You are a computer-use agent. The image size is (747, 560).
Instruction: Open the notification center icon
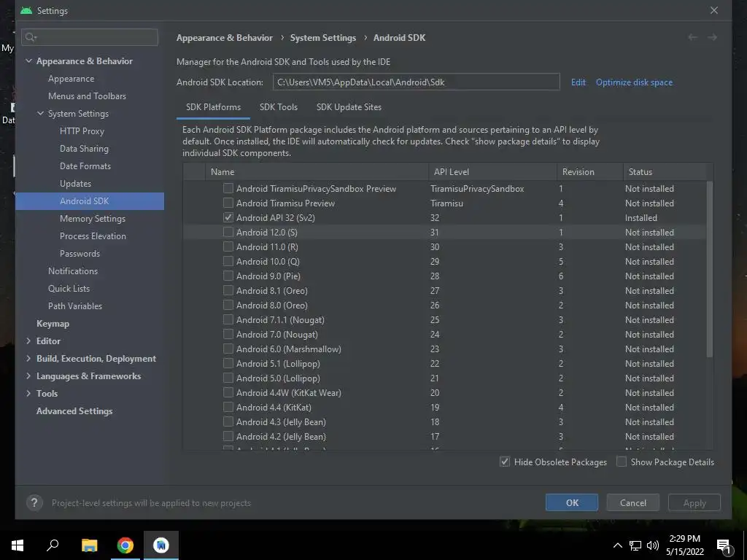(x=724, y=545)
